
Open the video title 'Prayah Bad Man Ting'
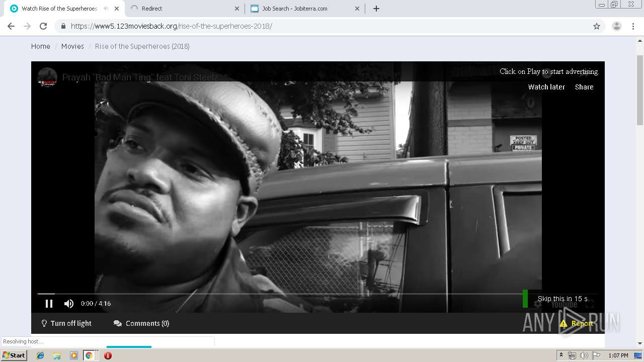(140, 77)
